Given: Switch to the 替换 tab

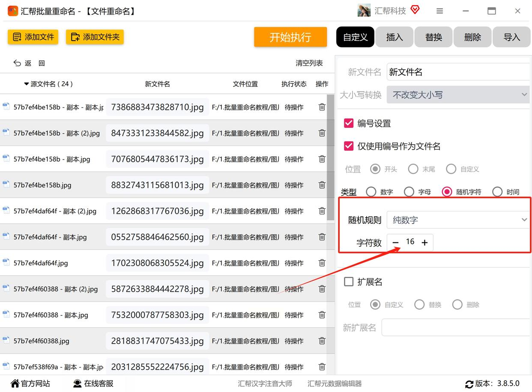Looking at the screenshot, I should point(433,37).
